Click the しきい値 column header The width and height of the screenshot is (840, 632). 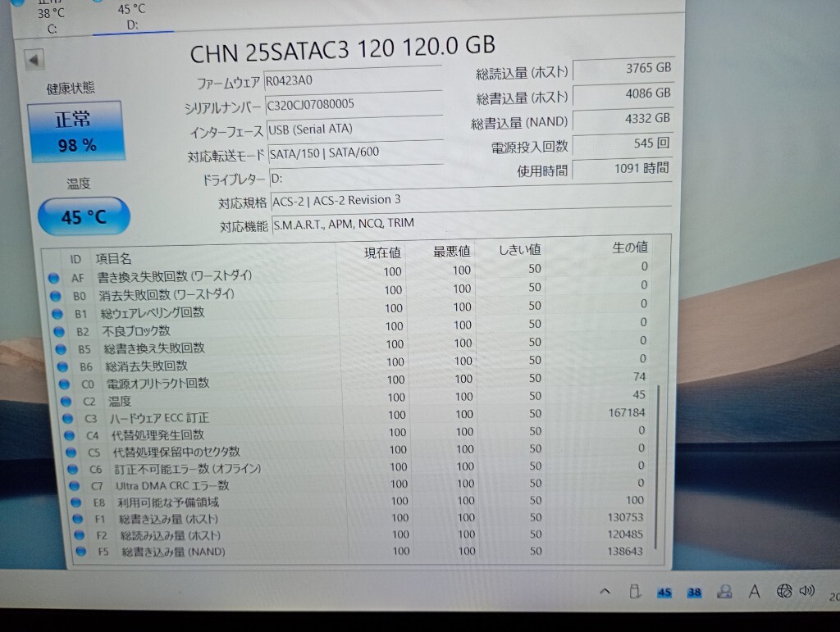pos(519,249)
